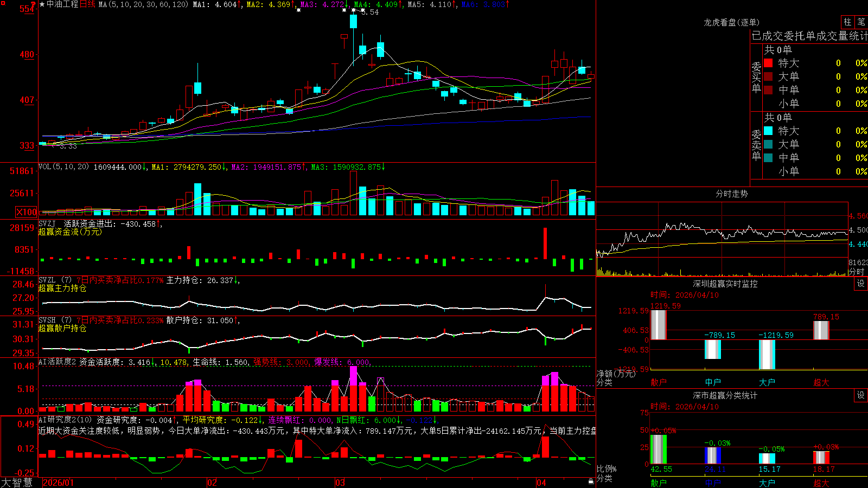The width and height of the screenshot is (868, 488).
Task: Open 设 settings for 深市超赢分类统计
Action: point(861,395)
